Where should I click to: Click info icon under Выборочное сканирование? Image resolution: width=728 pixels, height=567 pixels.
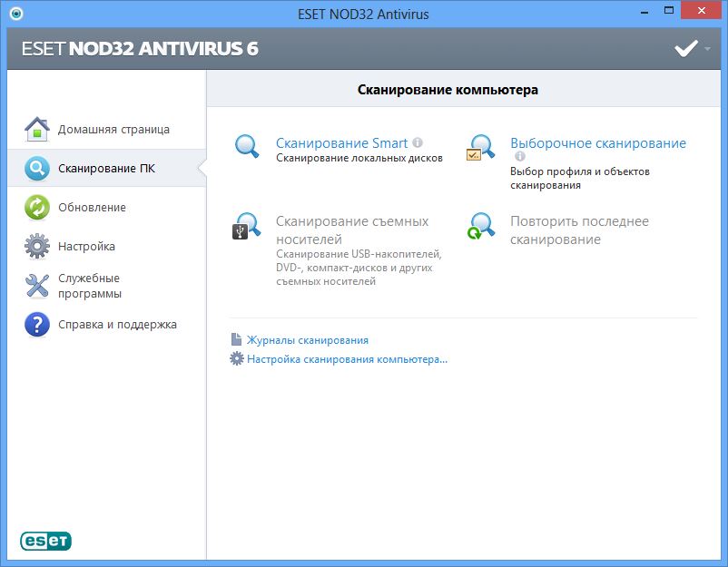click(x=520, y=156)
